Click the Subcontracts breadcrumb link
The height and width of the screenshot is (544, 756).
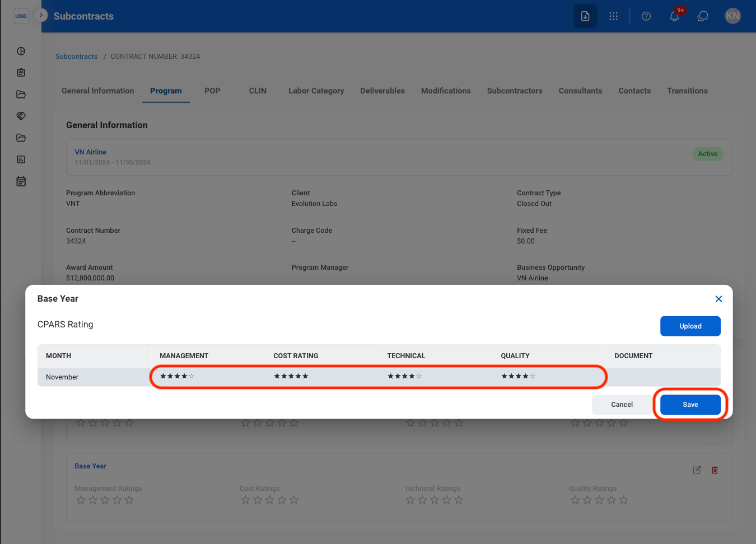point(76,57)
